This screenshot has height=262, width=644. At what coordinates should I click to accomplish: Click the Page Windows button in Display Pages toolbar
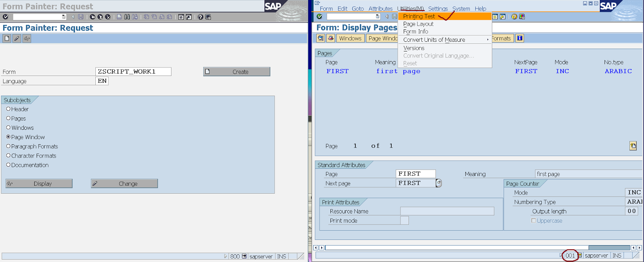[382, 38]
